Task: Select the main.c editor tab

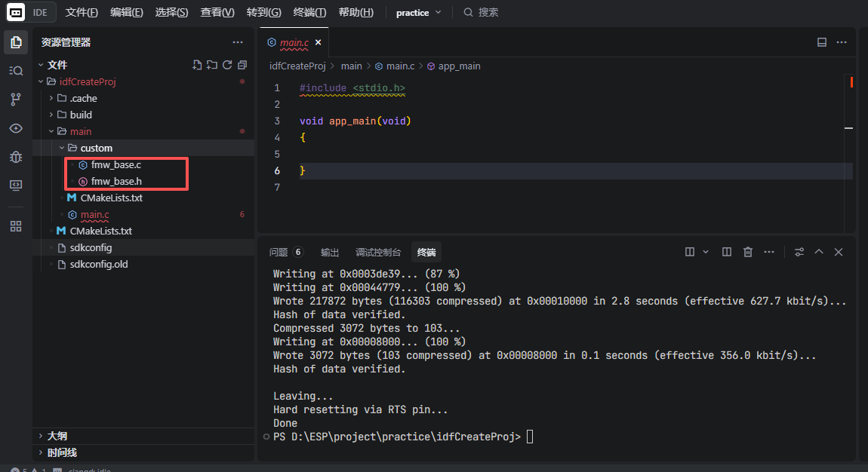Action: pos(294,42)
